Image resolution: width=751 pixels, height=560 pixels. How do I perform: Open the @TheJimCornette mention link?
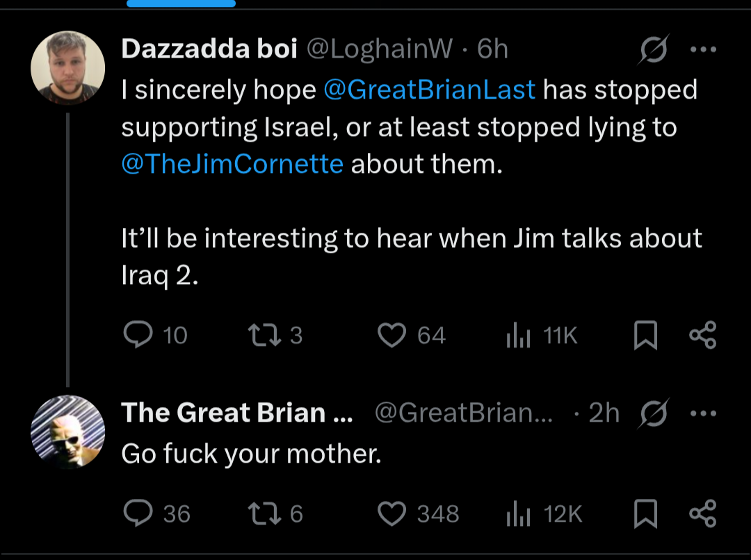tap(232, 165)
